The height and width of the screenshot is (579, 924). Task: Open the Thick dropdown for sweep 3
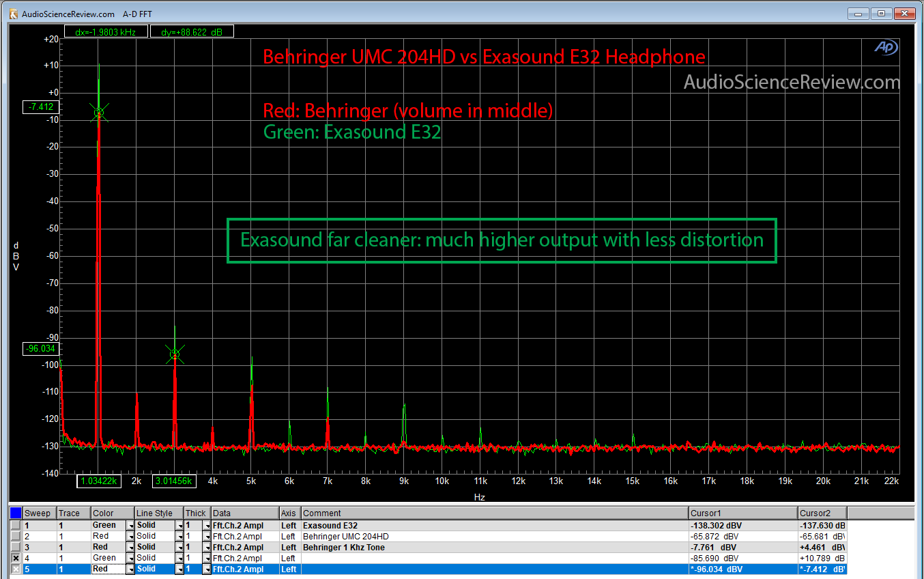[x=207, y=547]
